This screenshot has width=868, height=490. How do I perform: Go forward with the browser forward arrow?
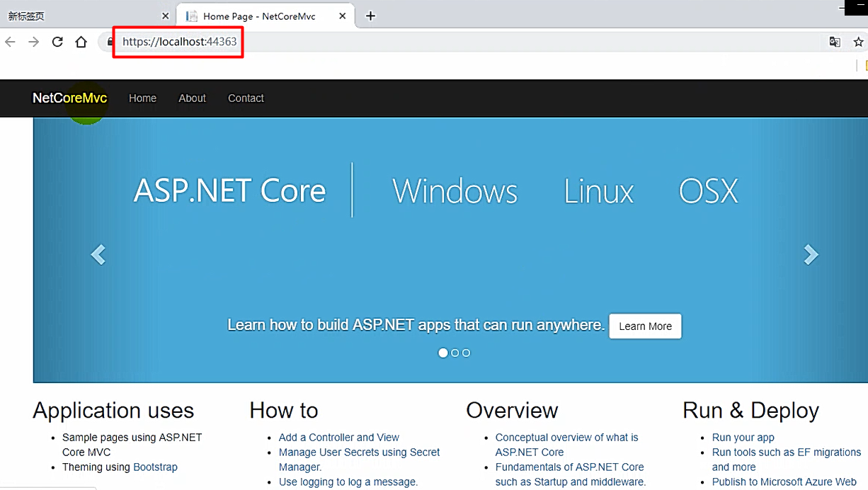tap(34, 42)
